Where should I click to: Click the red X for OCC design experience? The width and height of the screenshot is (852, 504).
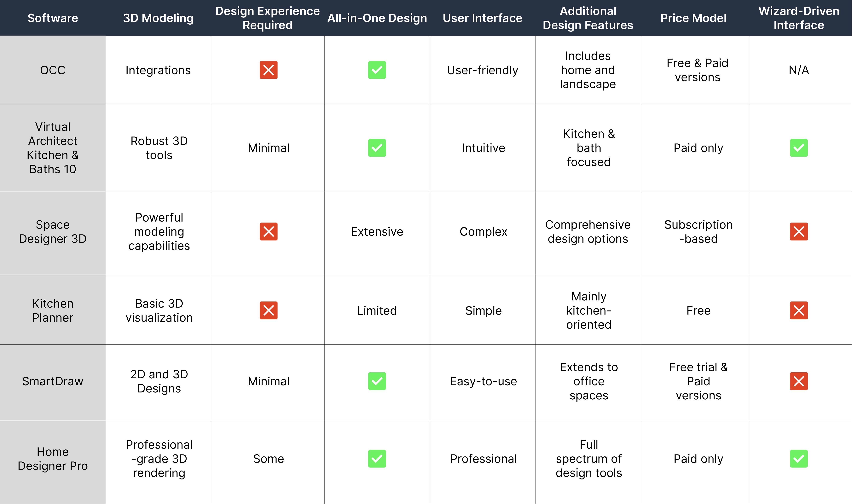[x=268, y=70]
